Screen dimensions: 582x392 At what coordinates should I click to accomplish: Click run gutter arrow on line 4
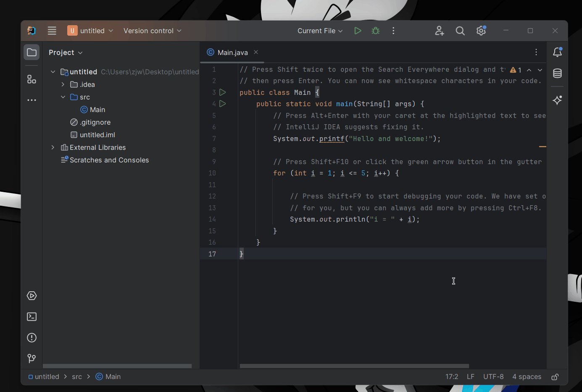pyautogui.click(x=223, y=104)
